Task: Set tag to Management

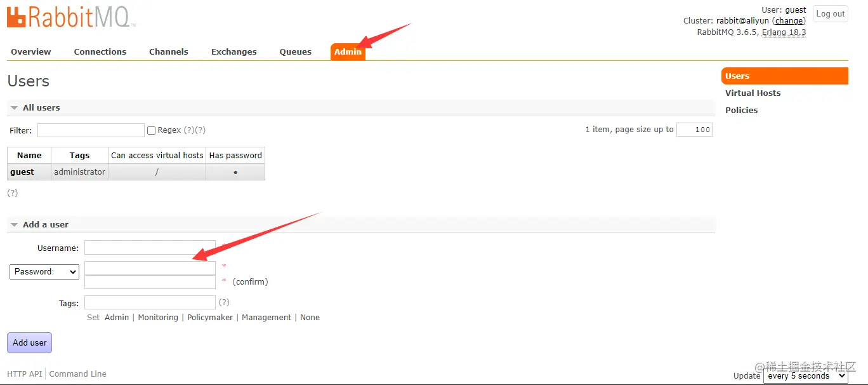Action: click(x=266, y=318)
